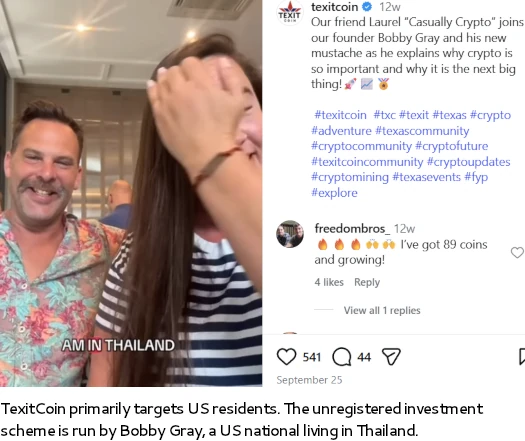Click the video of Bobby Gray

coord(131,193)
